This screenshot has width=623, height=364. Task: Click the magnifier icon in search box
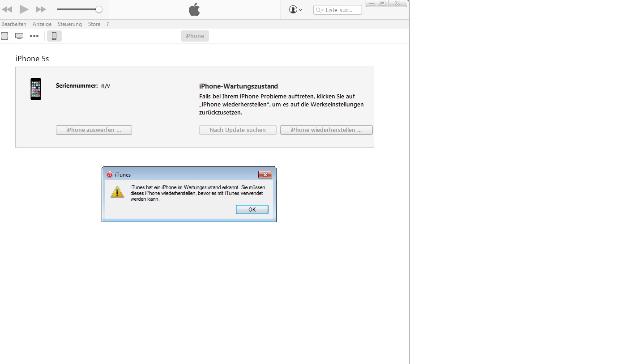320,10
